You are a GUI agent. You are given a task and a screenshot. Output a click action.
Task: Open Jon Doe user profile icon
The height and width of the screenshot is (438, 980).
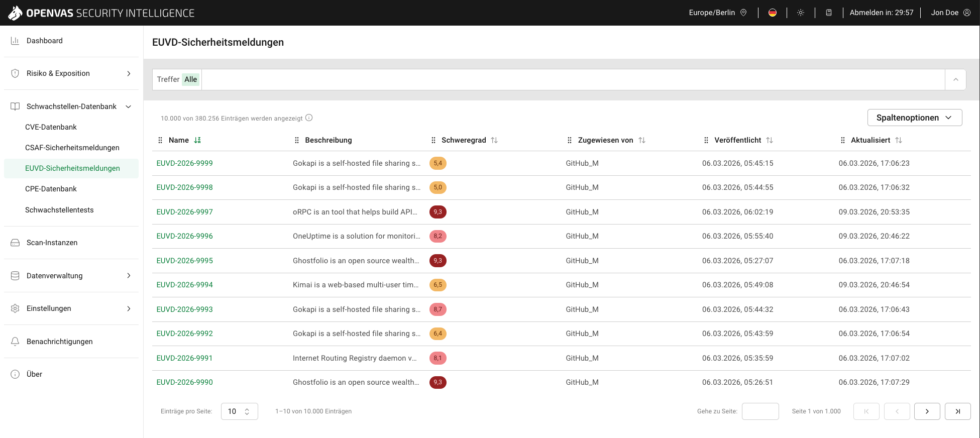point(967,13)
